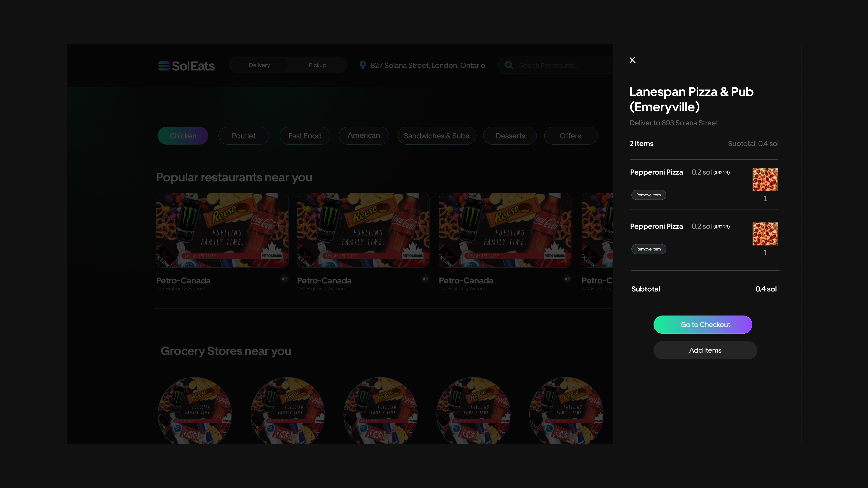Click the 827 Solana Street address

(428, 65)
